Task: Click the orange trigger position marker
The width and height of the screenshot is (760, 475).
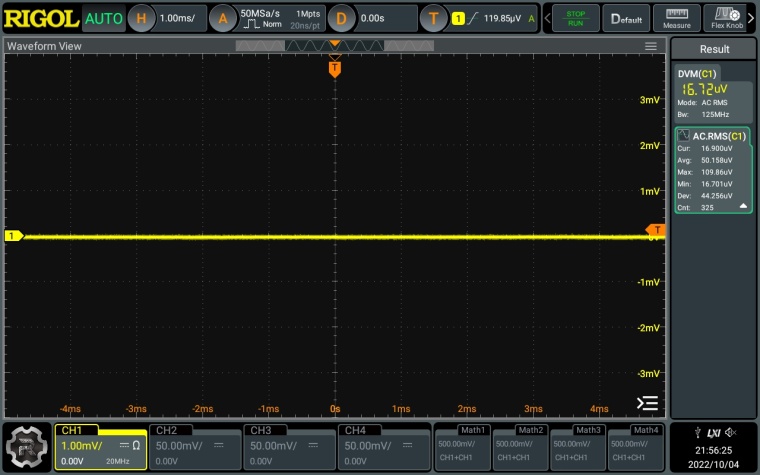Action: (x=335, y=68)
